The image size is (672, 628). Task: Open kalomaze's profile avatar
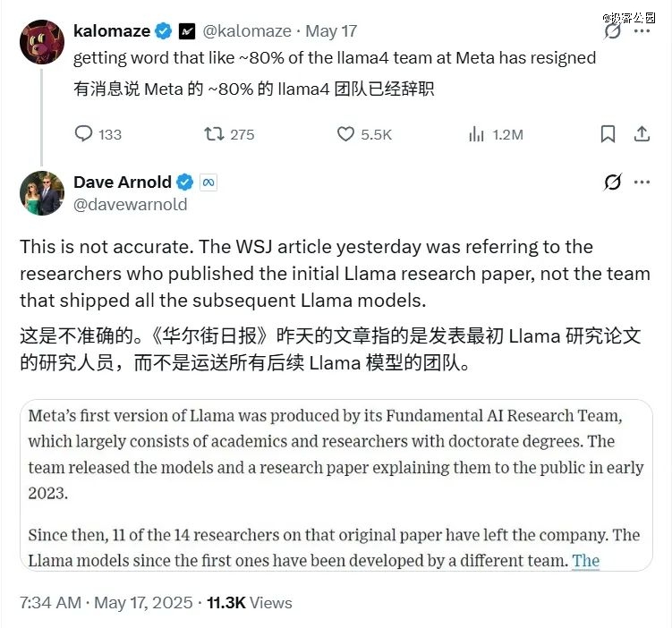[x=41, y=42]
